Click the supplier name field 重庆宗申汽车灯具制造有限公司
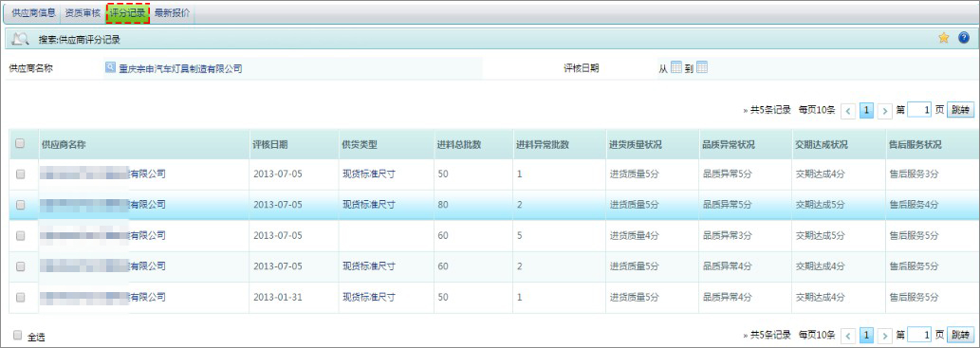This screenshot has height=348, width=980. pos(180,68)
